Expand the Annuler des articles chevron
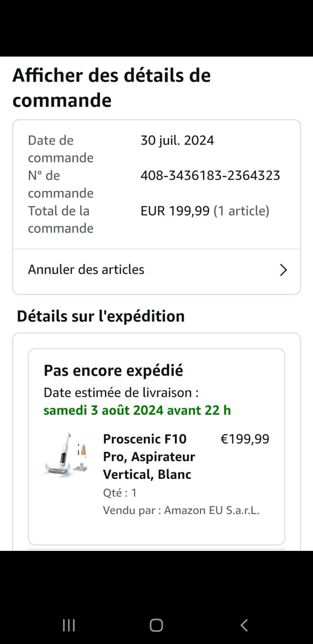Image resolution: width=313 pixels, height=644 pixels. [x=283, y=270]
